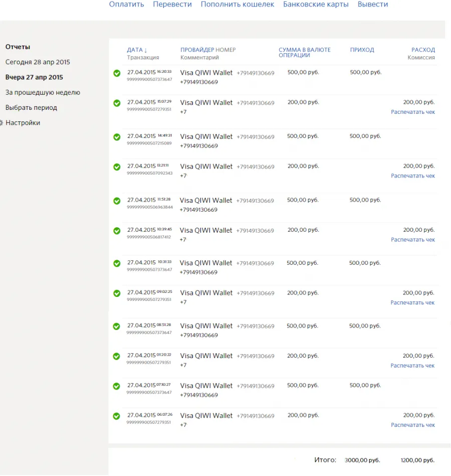This screenshot has height=476, width=451.
Task: Click date 27.04.2015 of the 10:31:33 row
Action: tap(141, 263)
